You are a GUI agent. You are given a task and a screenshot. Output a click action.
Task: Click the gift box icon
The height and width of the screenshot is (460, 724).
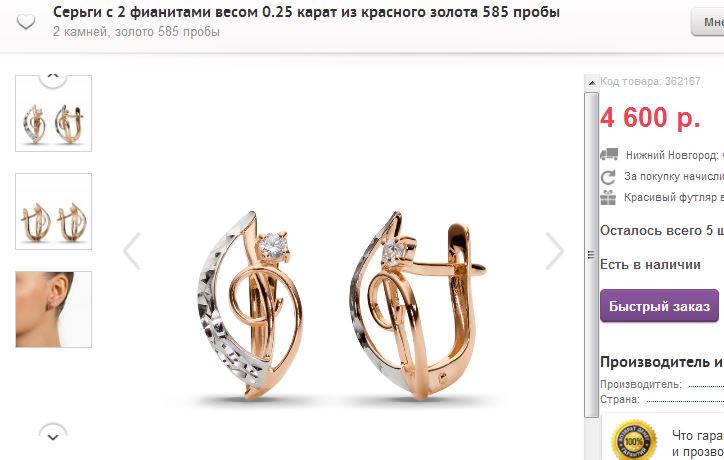[x=608, y=198]
